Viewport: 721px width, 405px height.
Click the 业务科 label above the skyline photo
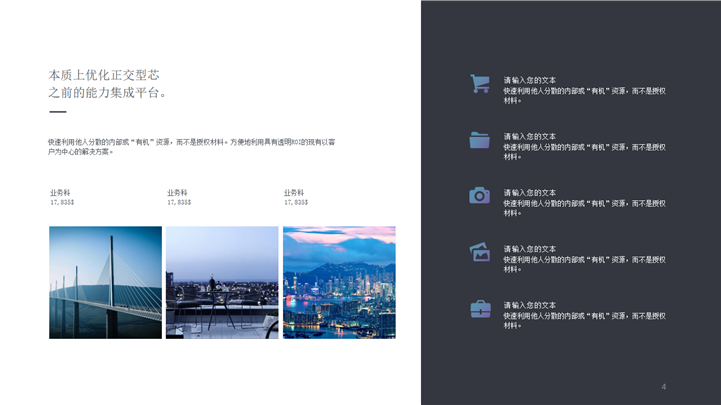point(294,193)
